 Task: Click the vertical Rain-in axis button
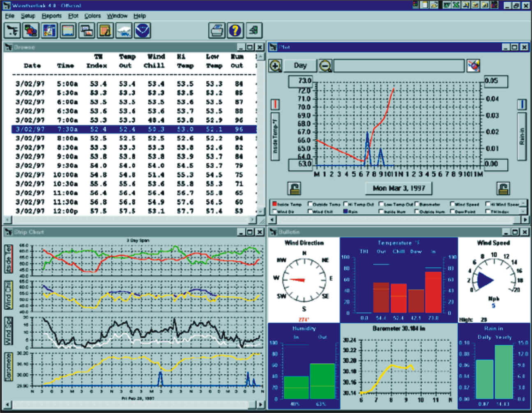click(522, 136)
